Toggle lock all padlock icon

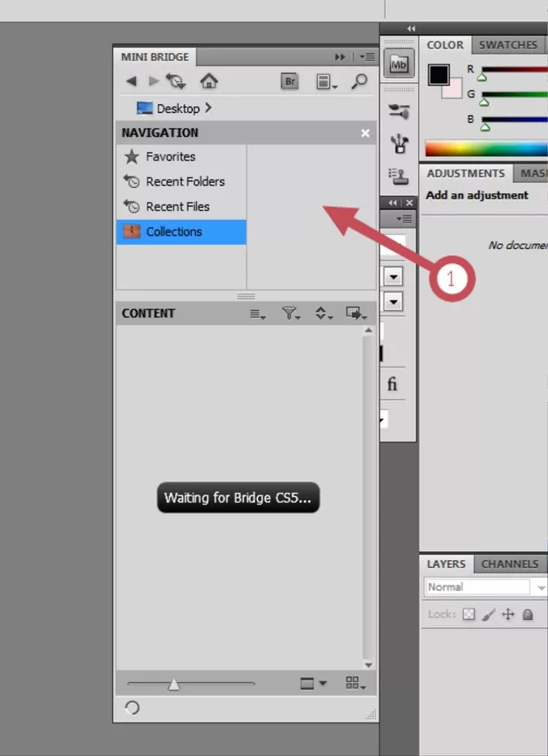point(528,615)
